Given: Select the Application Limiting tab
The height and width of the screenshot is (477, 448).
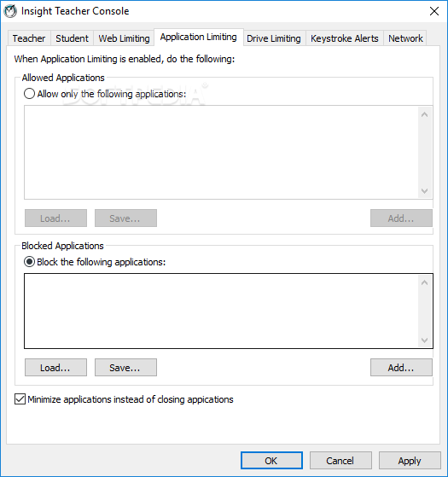Looking at the screenshot, I should point(199,37).
